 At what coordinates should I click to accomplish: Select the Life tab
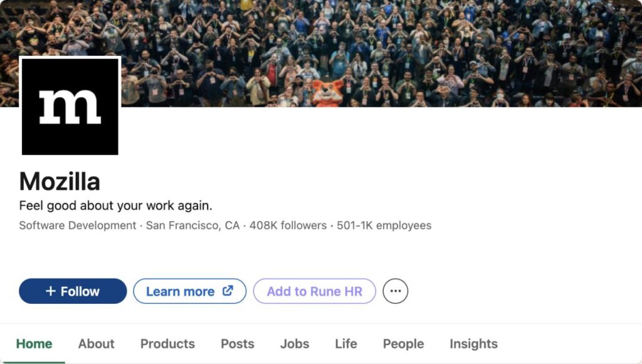(x=345, y=343)
